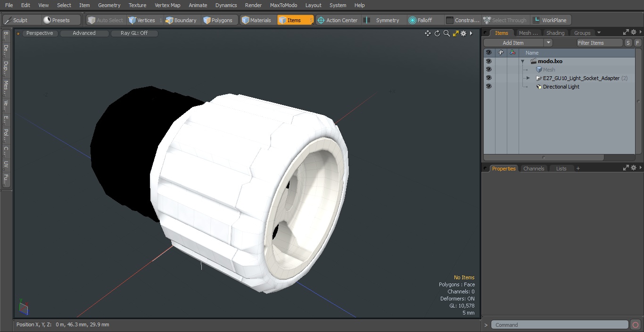Switch to Boundary selection mode

click(x=181, y=20)
